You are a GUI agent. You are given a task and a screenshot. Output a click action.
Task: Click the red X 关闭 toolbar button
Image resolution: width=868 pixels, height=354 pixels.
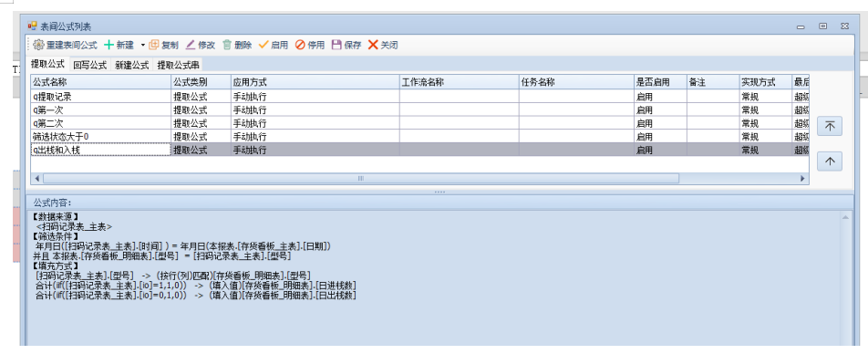coord(383,45)
